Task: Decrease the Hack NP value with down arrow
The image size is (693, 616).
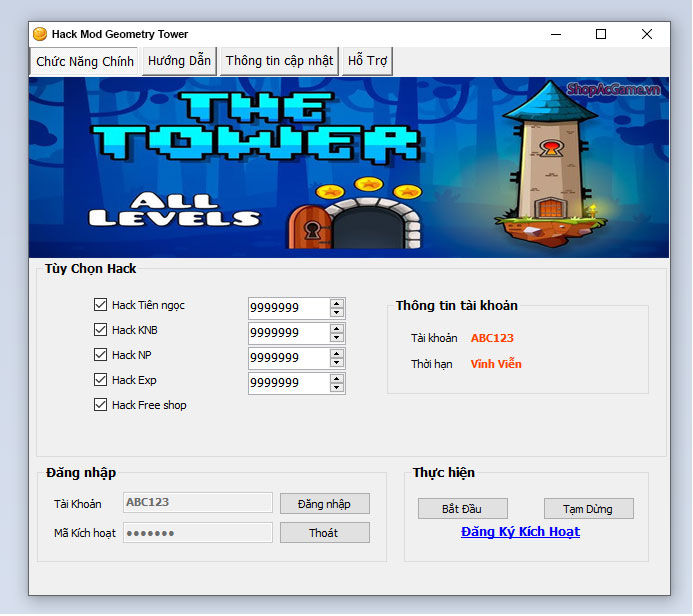Action: coord(337,362)
